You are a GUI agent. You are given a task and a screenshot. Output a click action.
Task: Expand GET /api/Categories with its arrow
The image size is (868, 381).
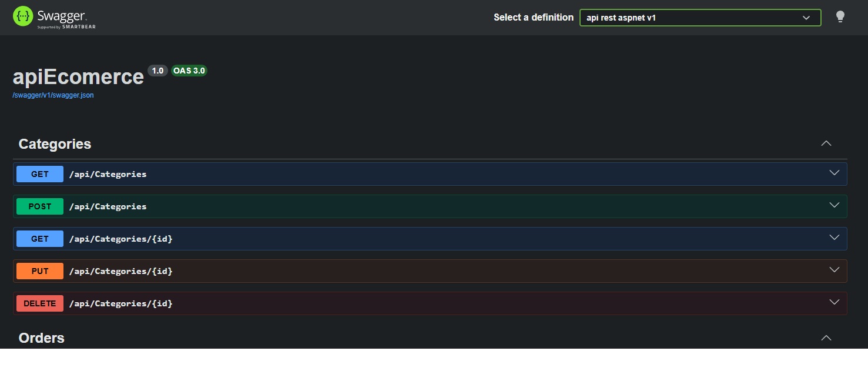coord(834,173)
